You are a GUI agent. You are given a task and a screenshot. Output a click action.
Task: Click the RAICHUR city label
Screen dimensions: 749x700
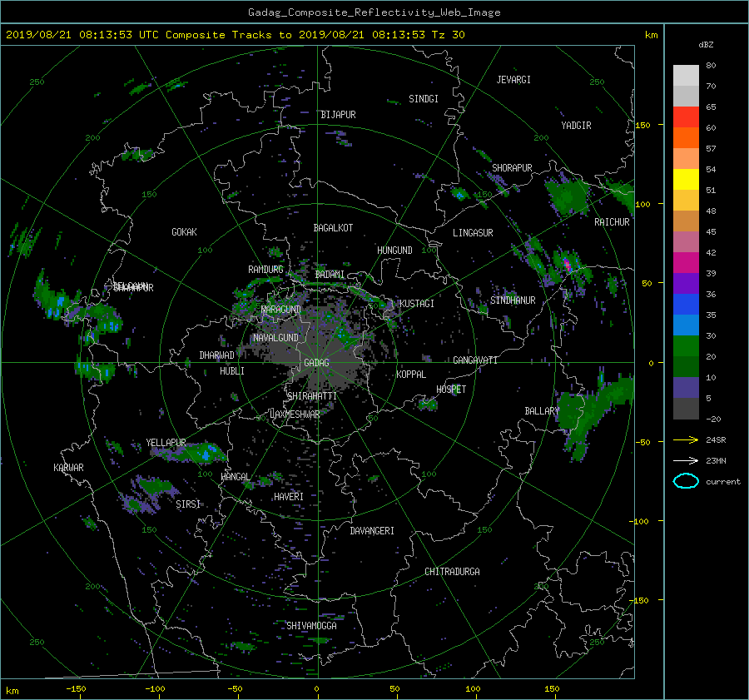612,222
